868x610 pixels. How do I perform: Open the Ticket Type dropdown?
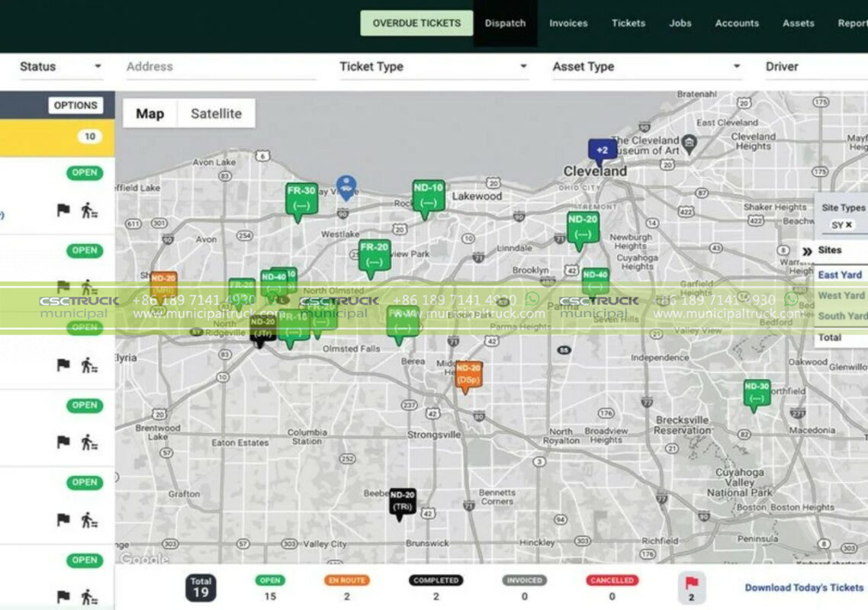tap(432, 67)
